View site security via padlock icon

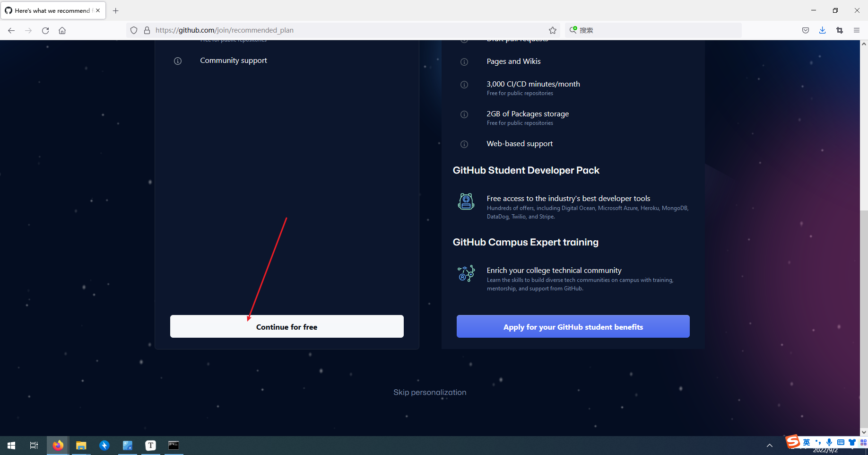tap(147, 30)
